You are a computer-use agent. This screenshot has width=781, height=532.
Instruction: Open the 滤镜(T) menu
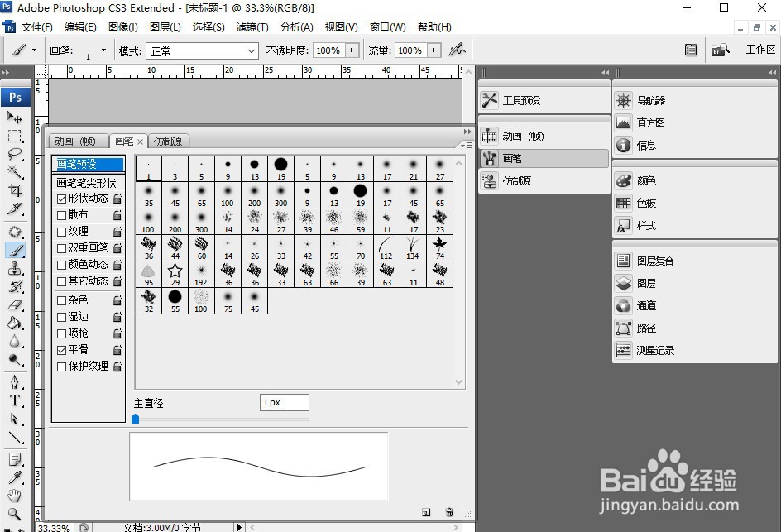click(252, 27)
